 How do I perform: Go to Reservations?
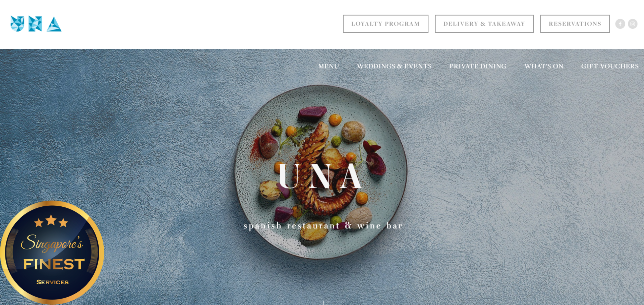tap(575, 24)
